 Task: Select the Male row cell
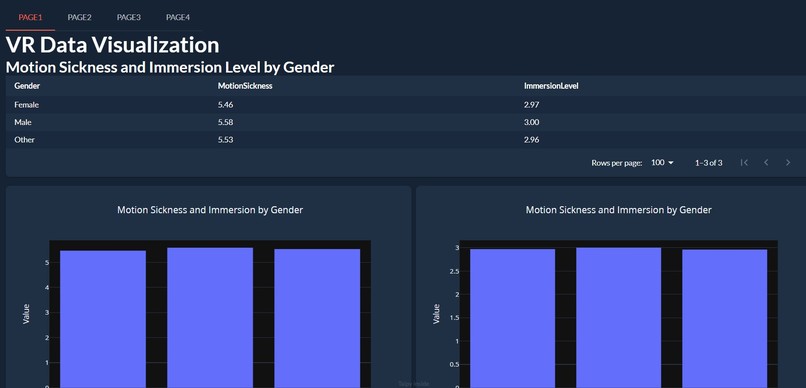(23, 122)
